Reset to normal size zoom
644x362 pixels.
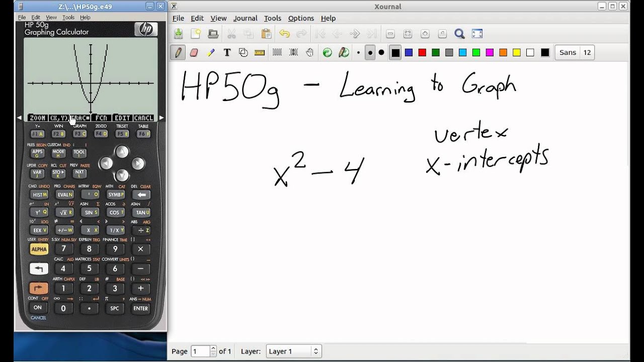(x=442, y=34)
